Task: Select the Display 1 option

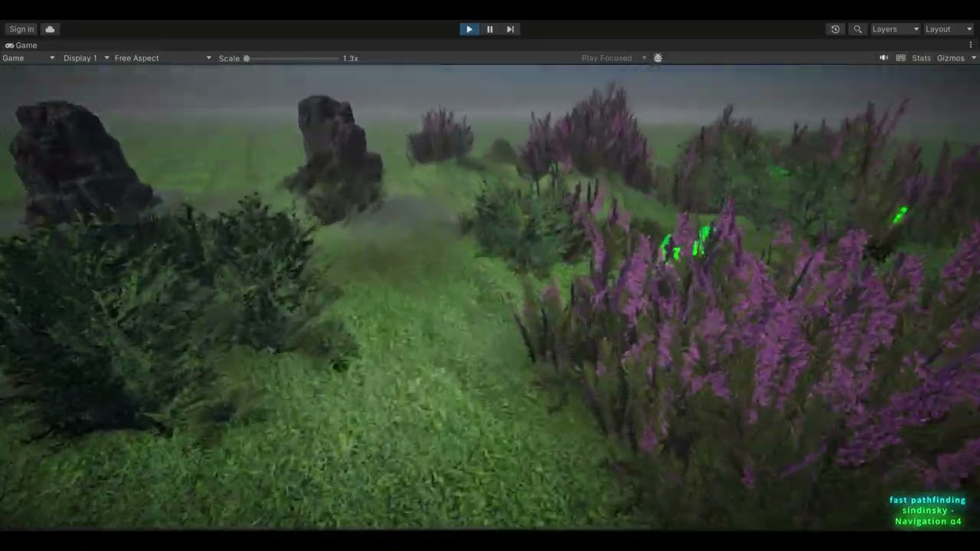Action: 84,57
